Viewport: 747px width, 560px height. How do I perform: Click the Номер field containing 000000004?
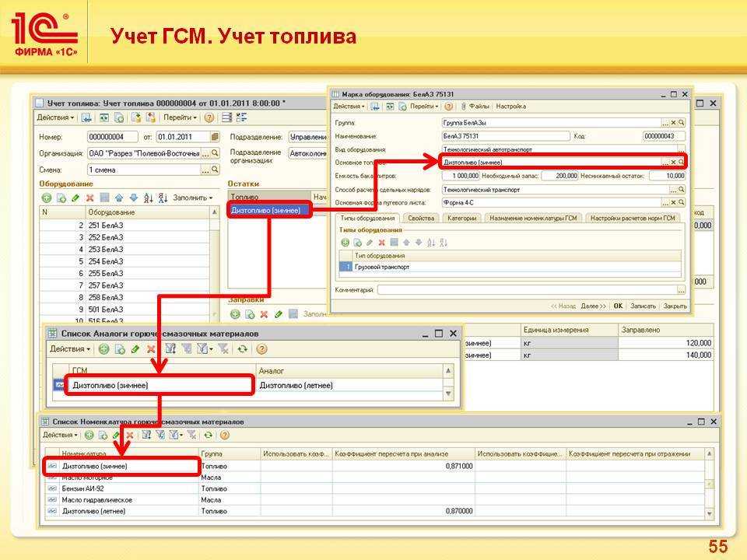tap(112, 137)
